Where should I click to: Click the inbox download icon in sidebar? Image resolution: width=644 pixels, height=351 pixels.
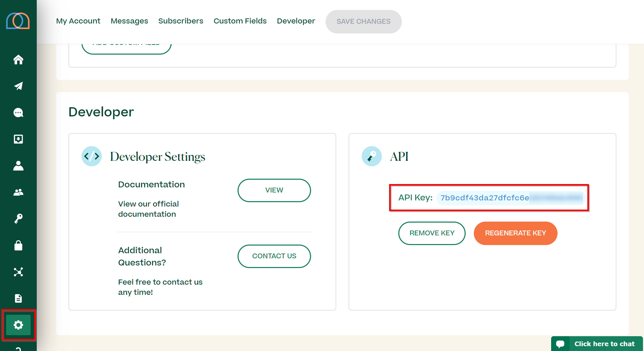pos(18,139)
